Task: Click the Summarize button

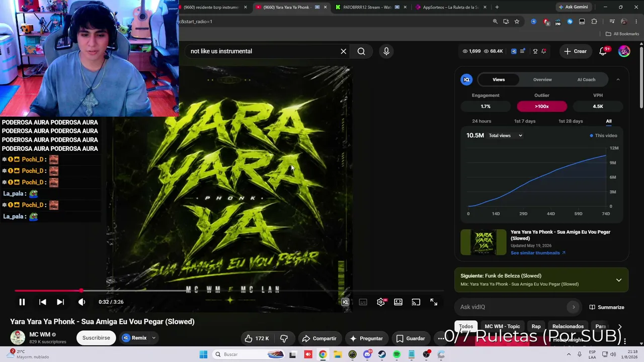Action: [607, 307]
